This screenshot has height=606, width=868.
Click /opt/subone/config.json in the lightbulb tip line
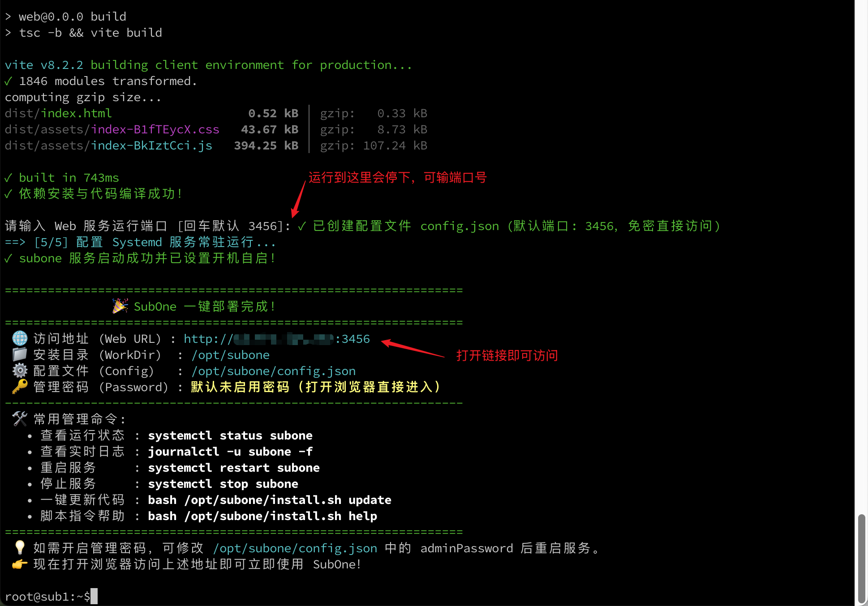tap(295, 548)
